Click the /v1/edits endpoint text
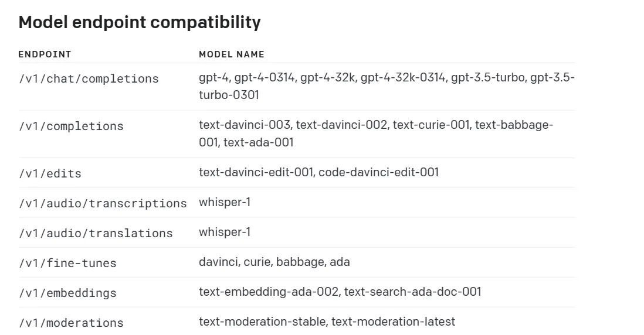The height and width of the screenshot is (335, 644). [50, 173]
